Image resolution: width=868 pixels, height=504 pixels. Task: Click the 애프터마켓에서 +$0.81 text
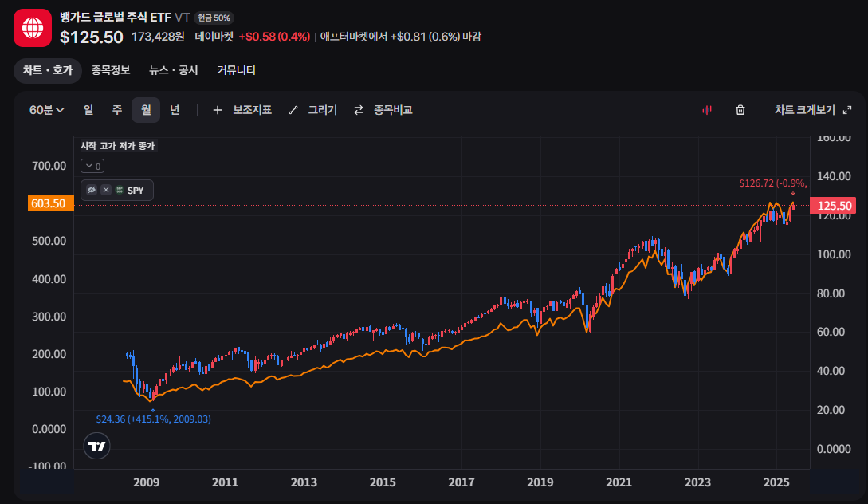[401, 37]
